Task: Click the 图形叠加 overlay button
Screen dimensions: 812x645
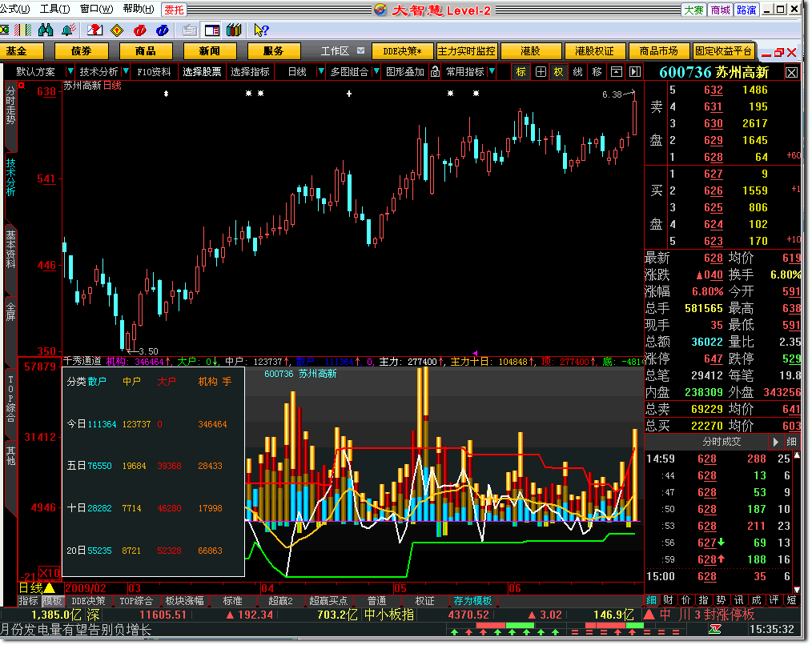Action: point(405,72)
